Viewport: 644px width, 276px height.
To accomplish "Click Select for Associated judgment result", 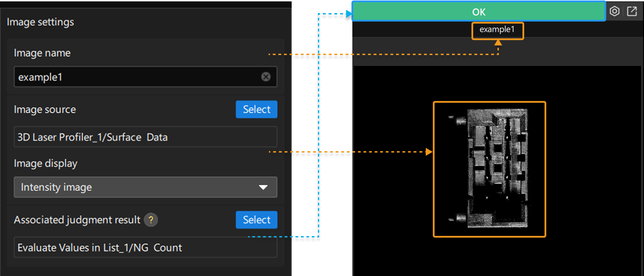I will coord(256,220).
